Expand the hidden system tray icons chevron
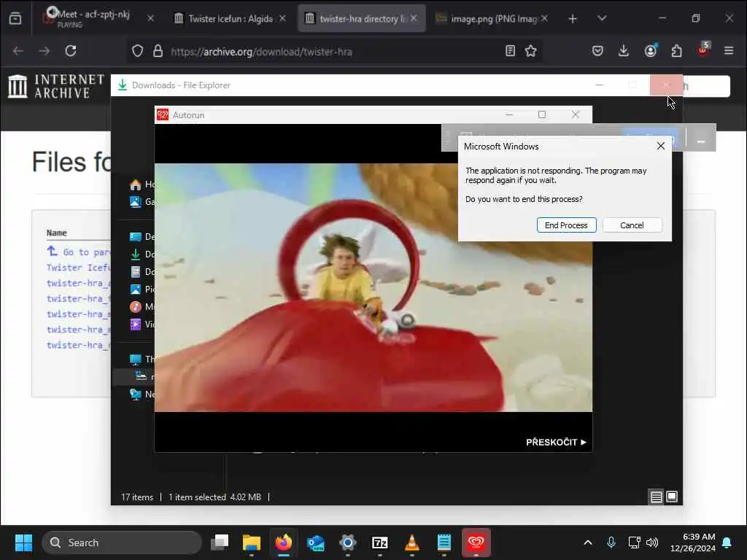Screen dimensions: 747x560 (x=588, y=542)
